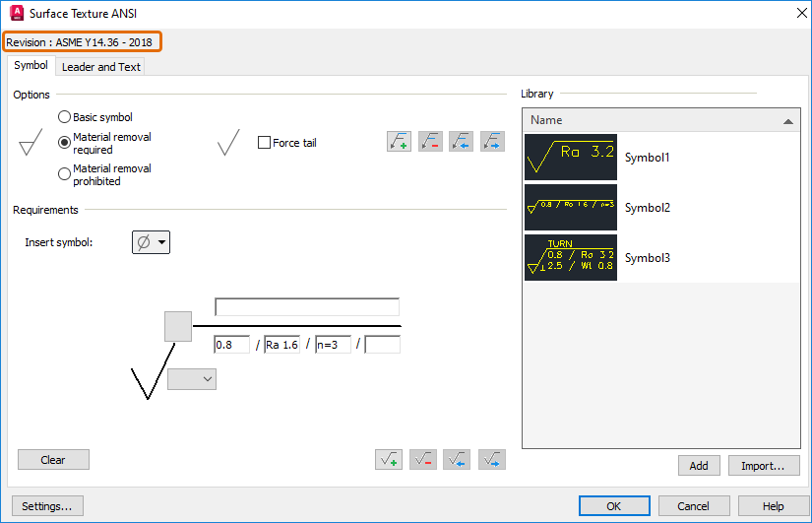Click the Help button

coord(774,506)
